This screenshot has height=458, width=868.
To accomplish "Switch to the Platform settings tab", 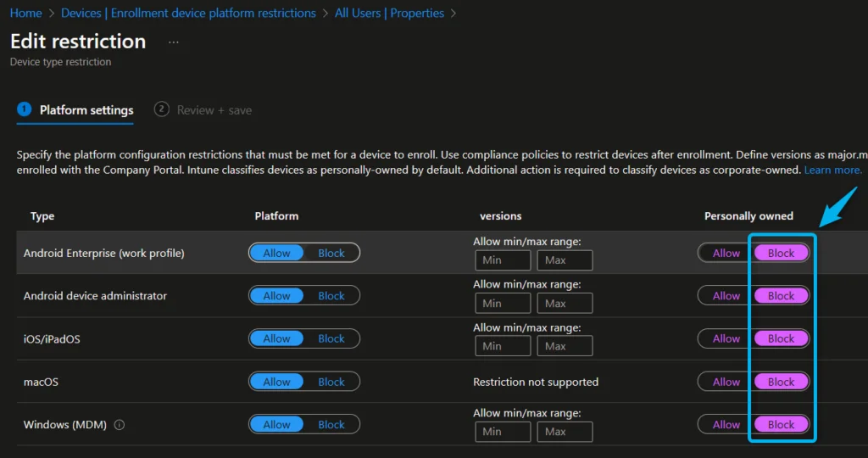I will (x=86, y=110).
